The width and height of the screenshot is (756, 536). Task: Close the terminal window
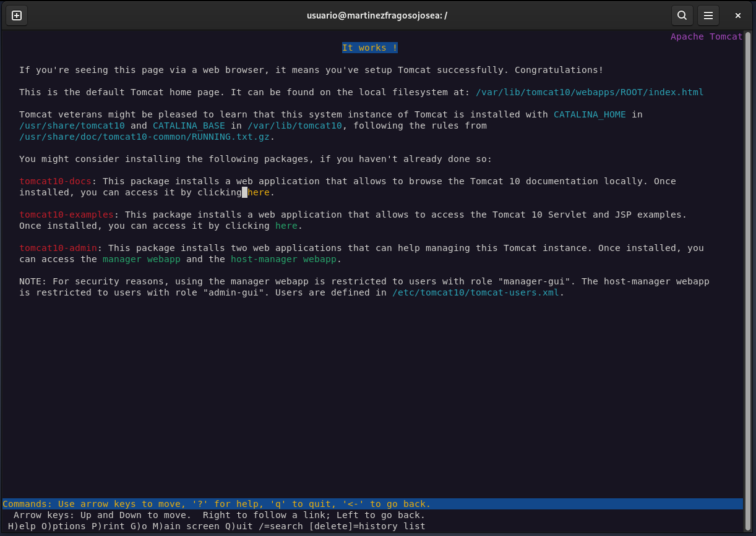point(738,15)
